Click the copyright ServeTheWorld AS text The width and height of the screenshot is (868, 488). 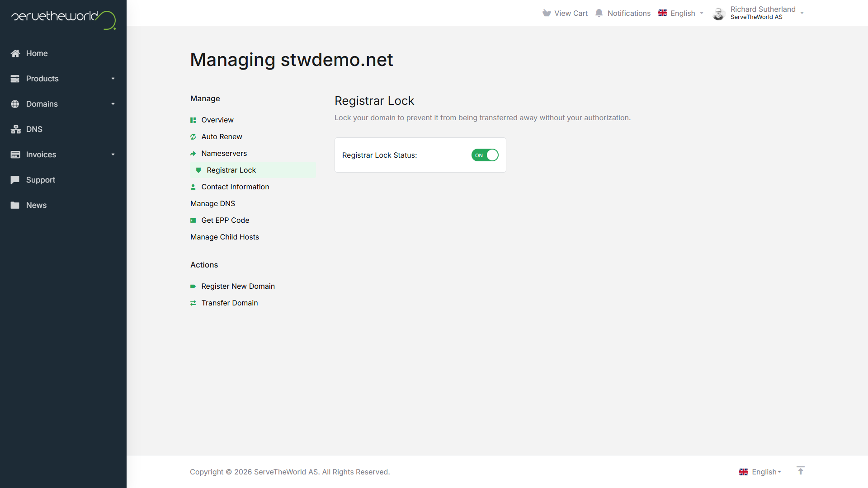(x=290, y=472)
